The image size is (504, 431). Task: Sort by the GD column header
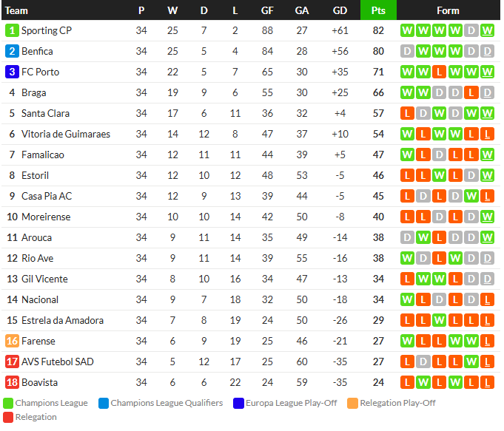[x=340, y=10]
